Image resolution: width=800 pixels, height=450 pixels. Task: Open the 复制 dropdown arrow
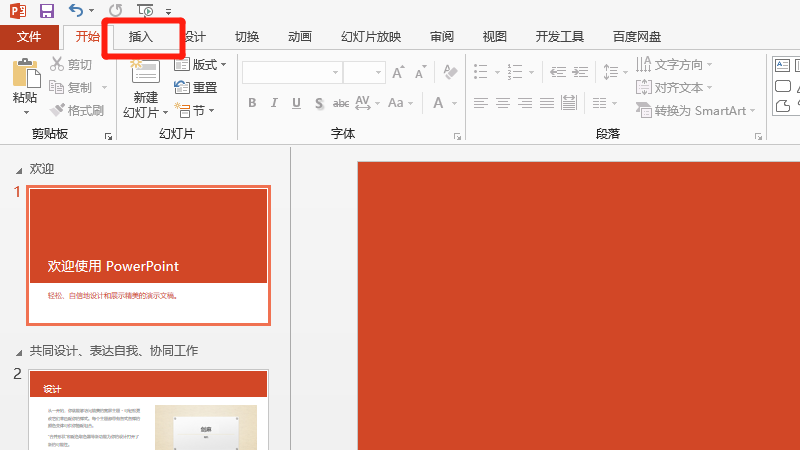point(105,87)
